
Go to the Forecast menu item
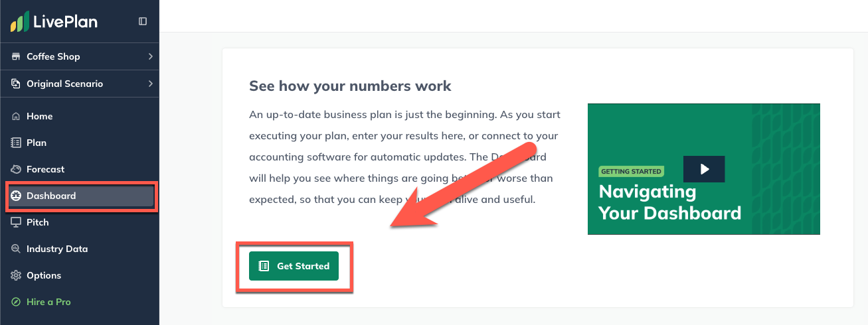pyautogui.click(x=80, y=169)
